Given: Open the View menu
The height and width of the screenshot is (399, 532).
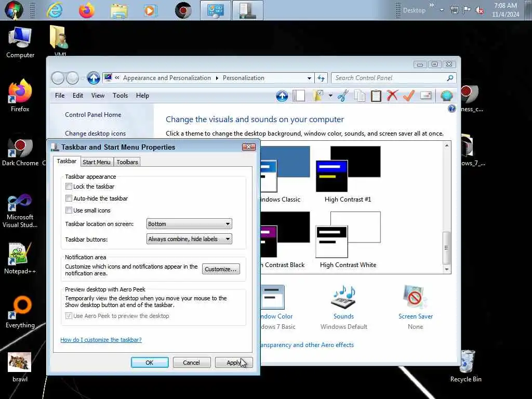Looking at the screenshot, I should click(98, 96).
